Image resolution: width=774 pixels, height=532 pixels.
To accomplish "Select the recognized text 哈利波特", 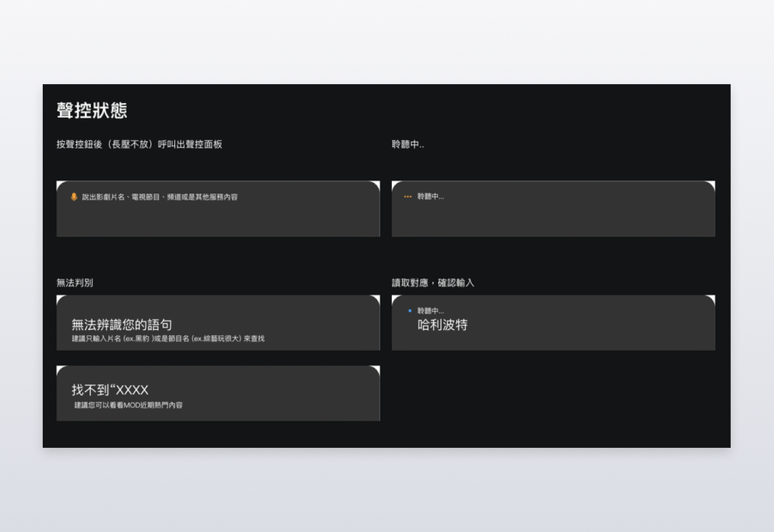I will (x=443, y=325).
